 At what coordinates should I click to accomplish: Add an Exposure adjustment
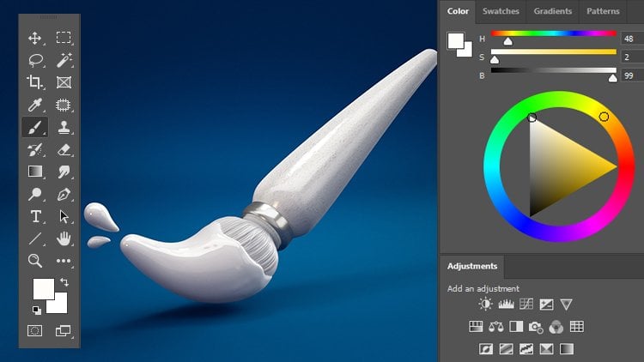point(546,305)
